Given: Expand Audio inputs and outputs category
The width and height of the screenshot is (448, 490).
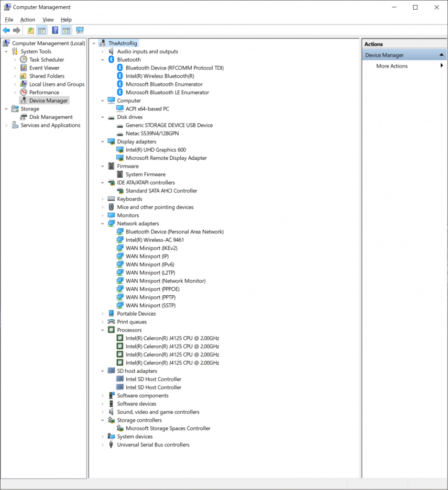Looking at the screenshot, I should click(x=103, y=52).
